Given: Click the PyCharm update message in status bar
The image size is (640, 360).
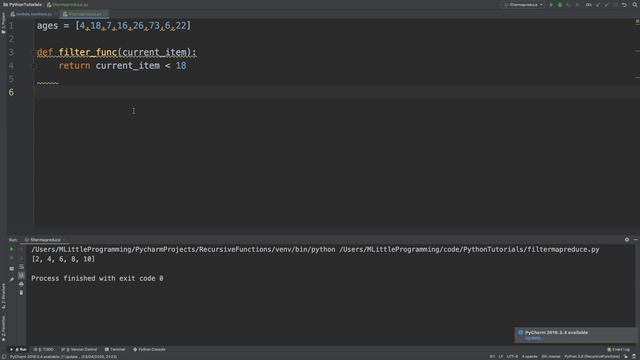Looking at the screenshot, I should (x=63, y=357).
